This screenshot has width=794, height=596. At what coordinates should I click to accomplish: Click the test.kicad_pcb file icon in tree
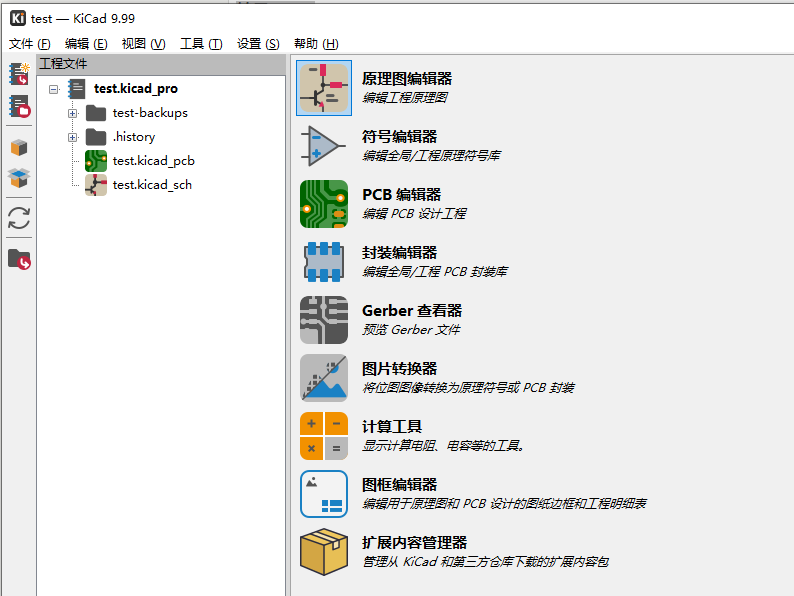(96, 161)
